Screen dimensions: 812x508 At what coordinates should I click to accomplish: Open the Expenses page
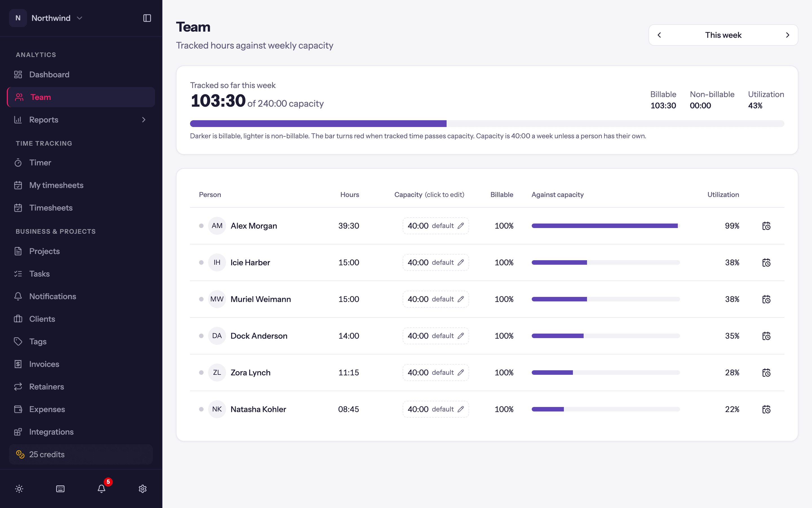(81, 409)
